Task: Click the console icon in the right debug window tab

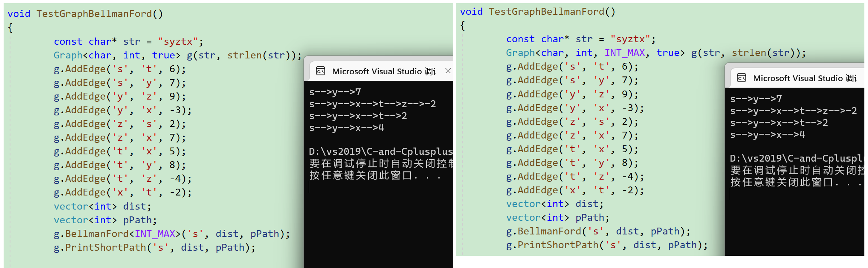Action: tap(742, 78)
